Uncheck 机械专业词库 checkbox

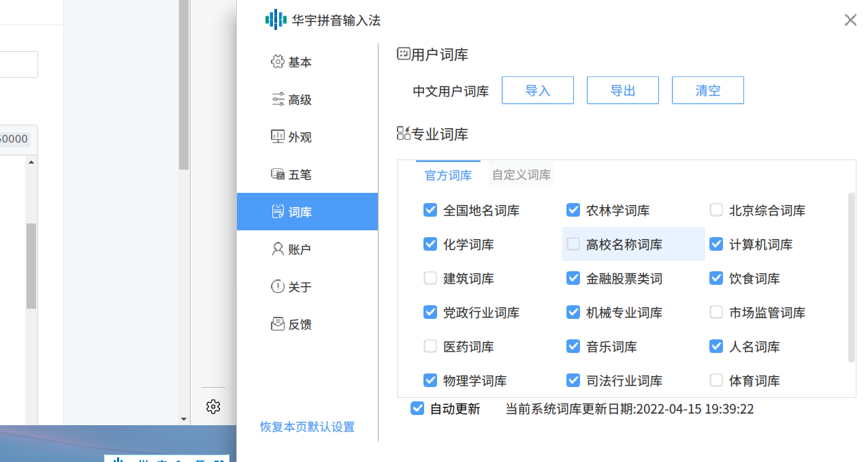click(x=573, y=312)
